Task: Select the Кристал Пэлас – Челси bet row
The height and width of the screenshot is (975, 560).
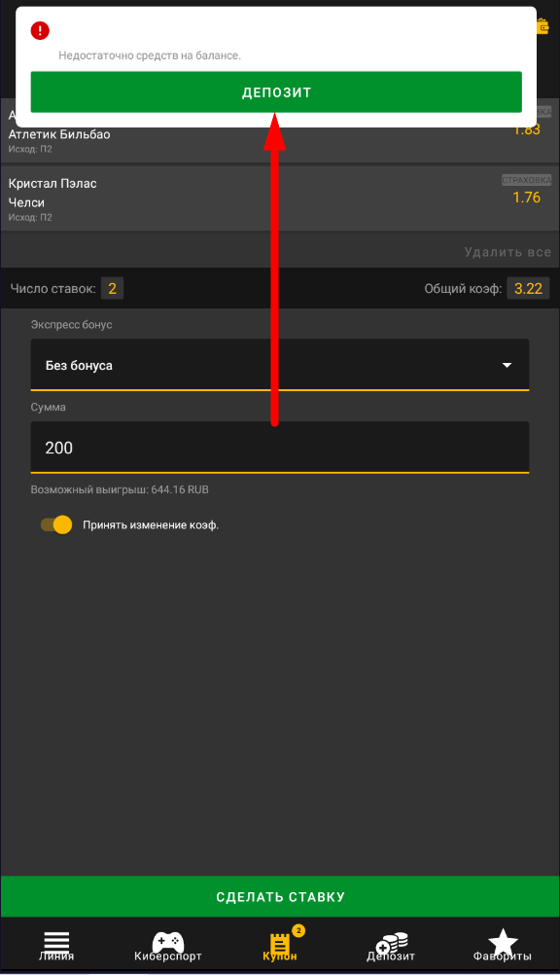Action: [x=280, y=199]
